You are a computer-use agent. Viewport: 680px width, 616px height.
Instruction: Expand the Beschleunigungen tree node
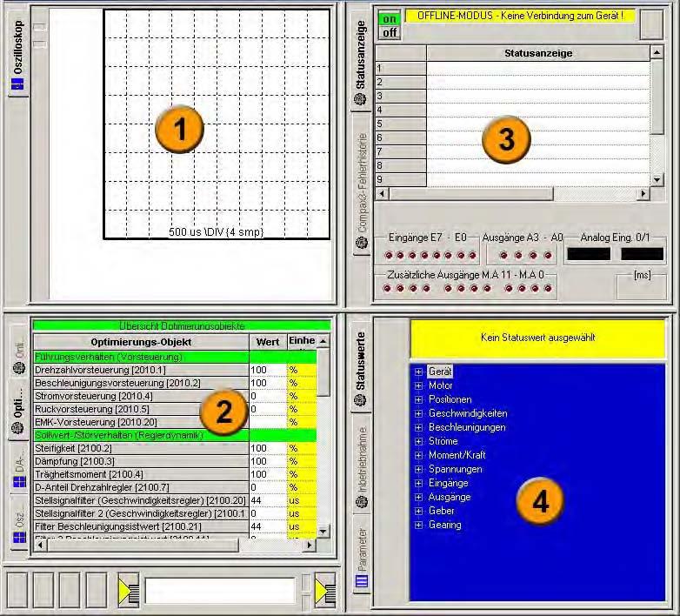418,427
